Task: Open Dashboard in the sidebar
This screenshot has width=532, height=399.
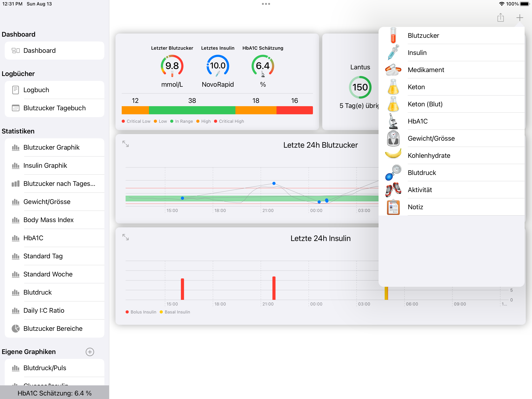Action: [55, 50]
